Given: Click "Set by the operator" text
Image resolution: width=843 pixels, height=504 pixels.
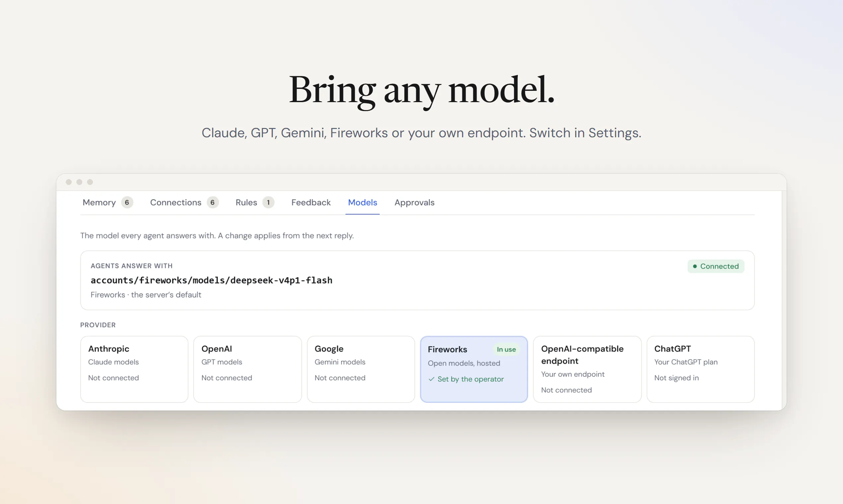Looking at the screenshot, I should pyautogui.click(x=470, y=379).
